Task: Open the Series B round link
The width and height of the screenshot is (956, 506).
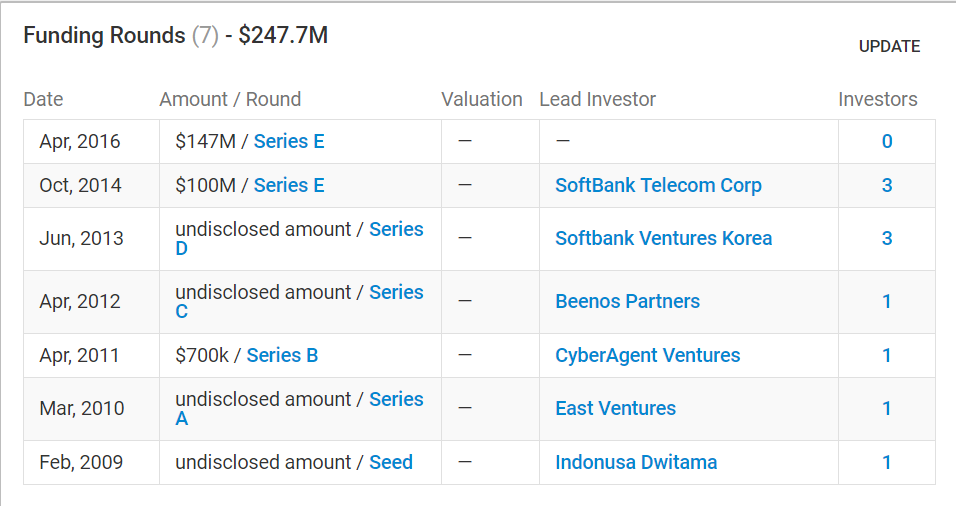Action: [x=282, y=356]
